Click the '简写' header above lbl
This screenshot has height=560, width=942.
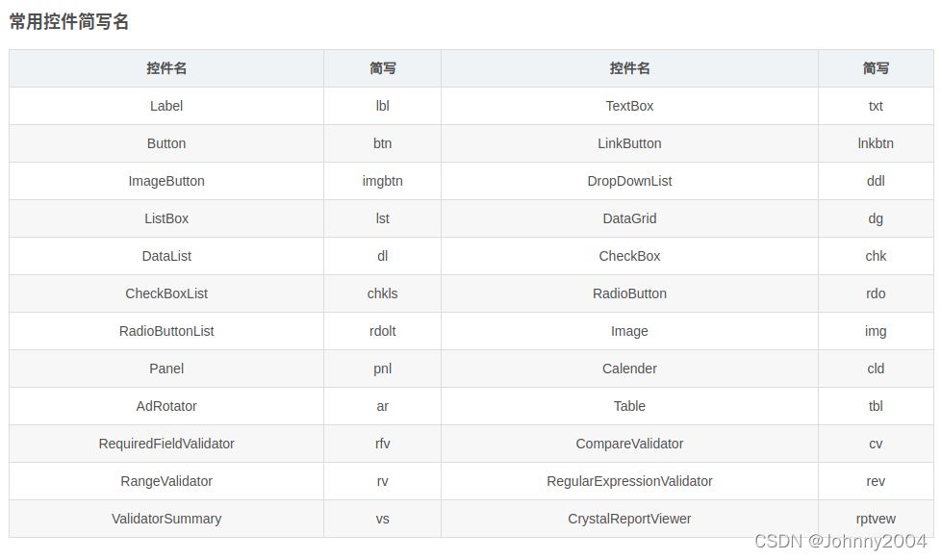(382, 68)
